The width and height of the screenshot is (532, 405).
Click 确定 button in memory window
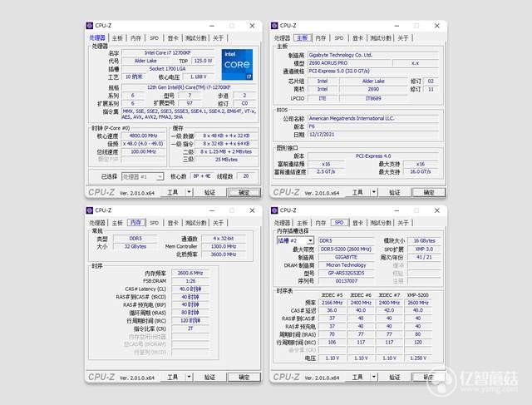point(244,378)
